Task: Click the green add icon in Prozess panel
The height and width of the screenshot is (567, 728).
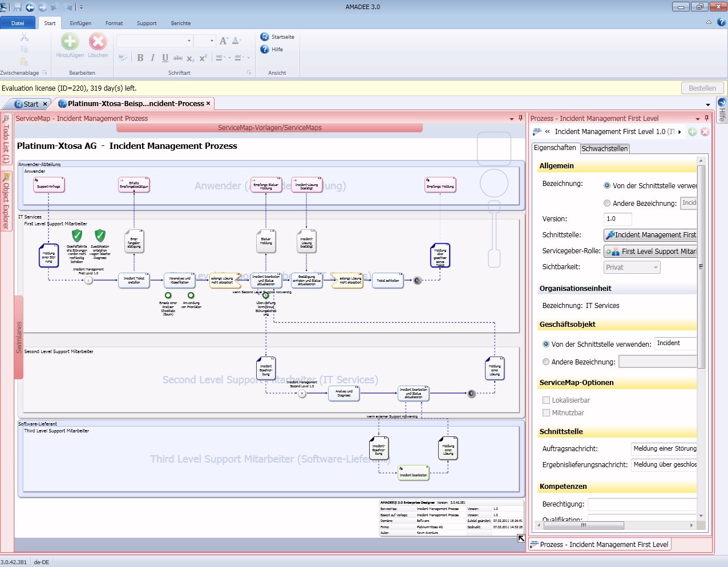Action: (692, 132)
